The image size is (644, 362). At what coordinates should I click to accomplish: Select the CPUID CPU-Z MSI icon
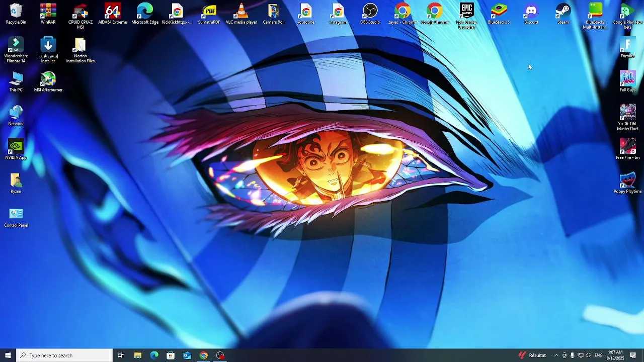(x=80, y=16)
